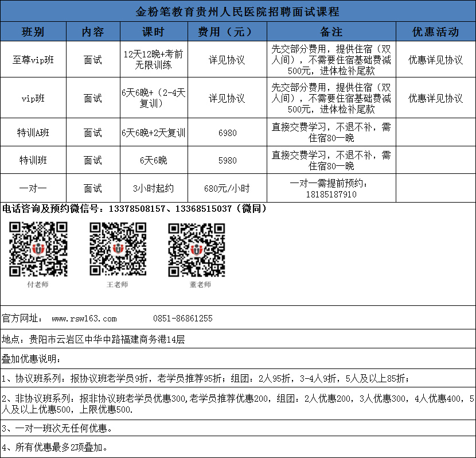This screenshot has height=458, width=476.
Task: Click the QR code for 董老师
Action: [196, 249]
